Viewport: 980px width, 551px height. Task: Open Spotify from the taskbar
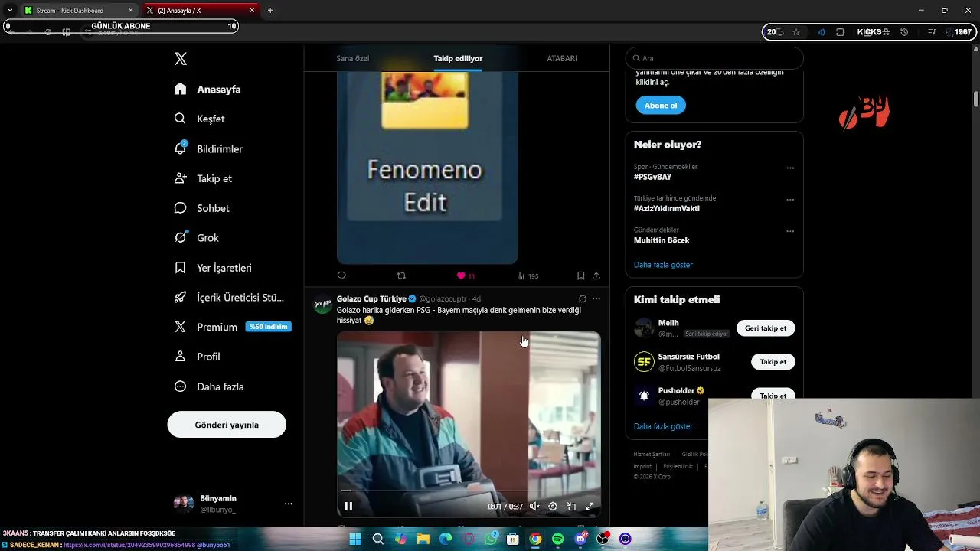click(x=558, y=540)
